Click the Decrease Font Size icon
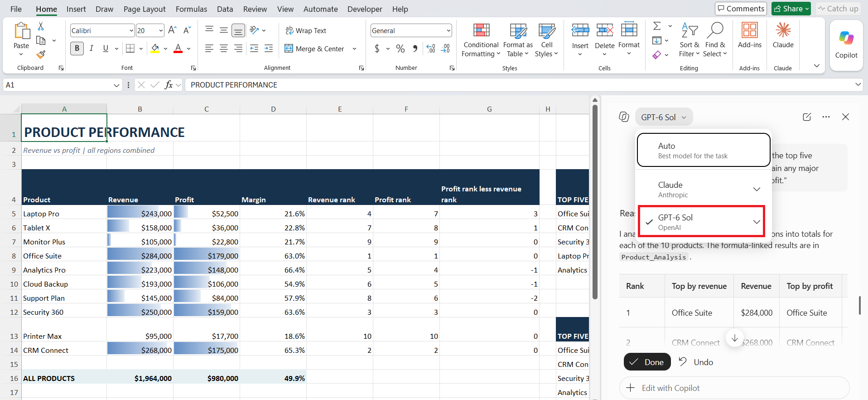 pyautogui.click(x=187, y=30)
